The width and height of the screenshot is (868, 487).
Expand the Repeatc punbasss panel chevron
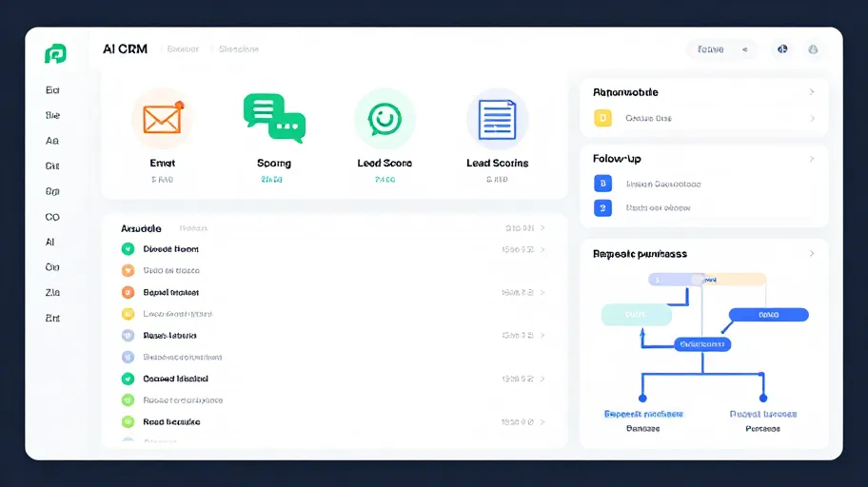coord(812,253)
